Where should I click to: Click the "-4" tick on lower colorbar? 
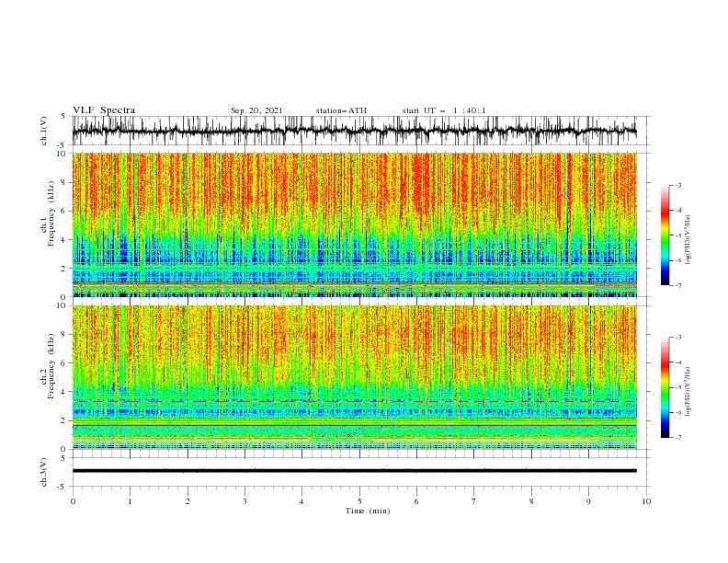(677, 362)
